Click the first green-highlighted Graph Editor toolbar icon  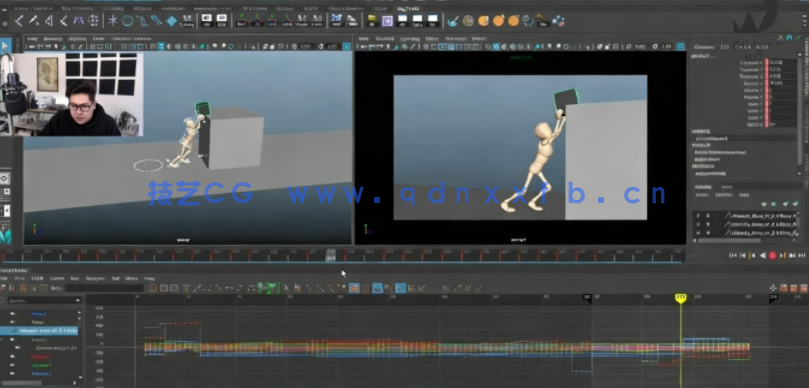263,288
